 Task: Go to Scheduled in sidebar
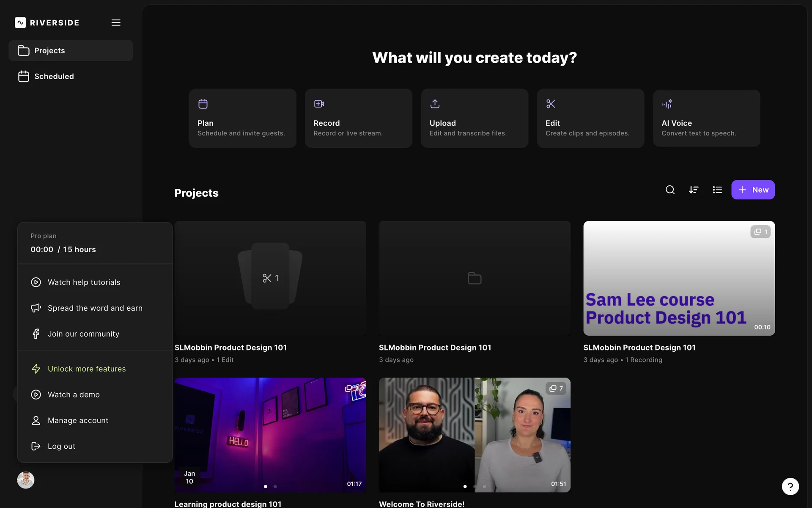pyautogui.click(x=54, y=77)
